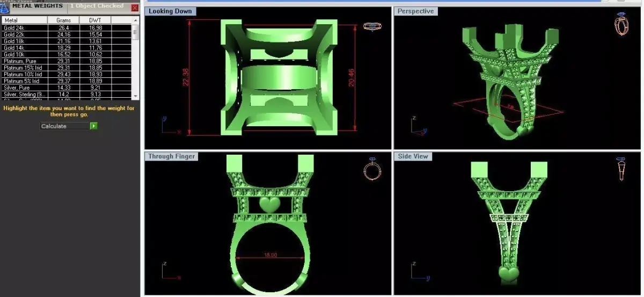Activate the Perspective viewport title
The image size is (644, 297).
point(415,11)
